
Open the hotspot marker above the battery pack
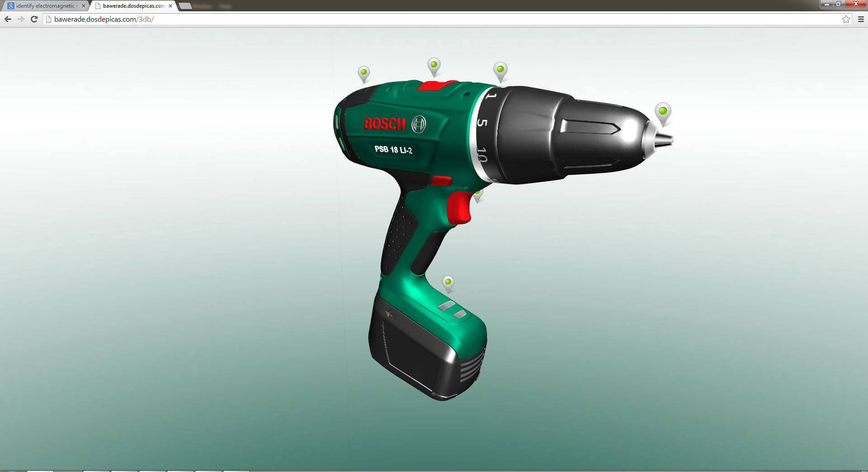448,283
